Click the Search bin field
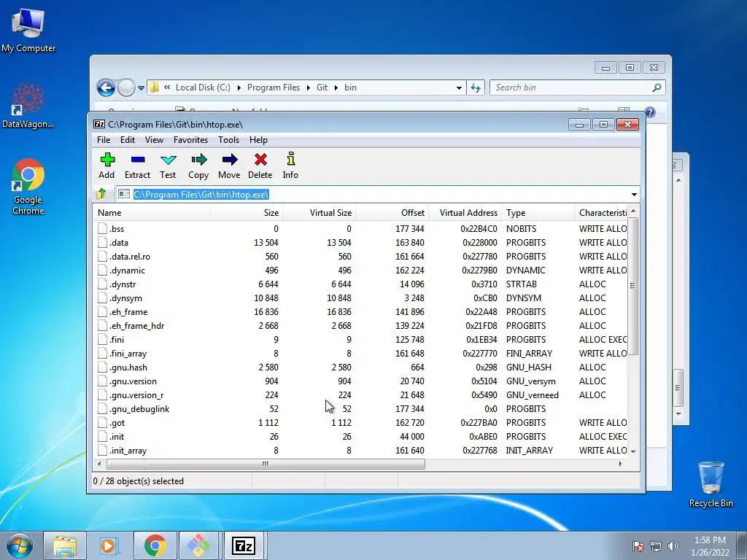 (x=578, y=87)
